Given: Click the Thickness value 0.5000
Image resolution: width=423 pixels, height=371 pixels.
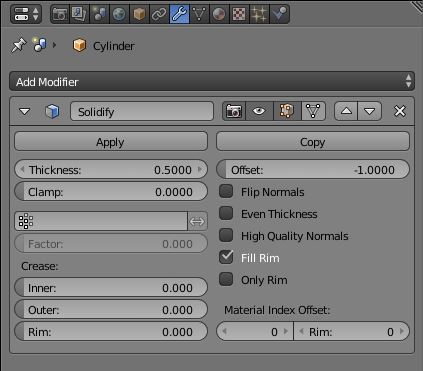Looking at the screenshot, I should (x=173, y=170).
